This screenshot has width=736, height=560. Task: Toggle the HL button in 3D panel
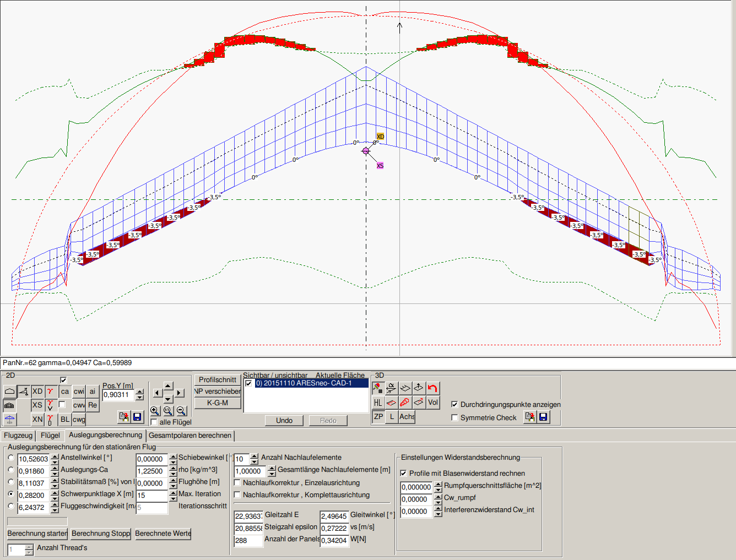point(378,403)
